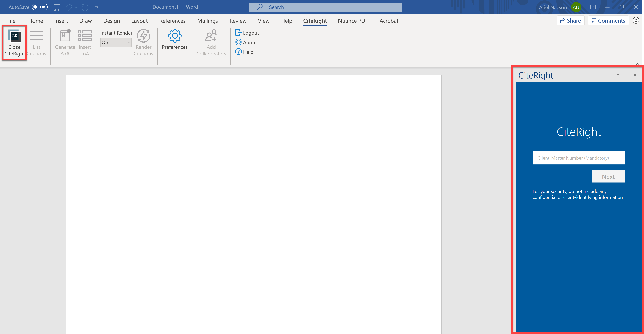Switch to the References tab
Screen dimensions: 644x334
coord(173,21)
